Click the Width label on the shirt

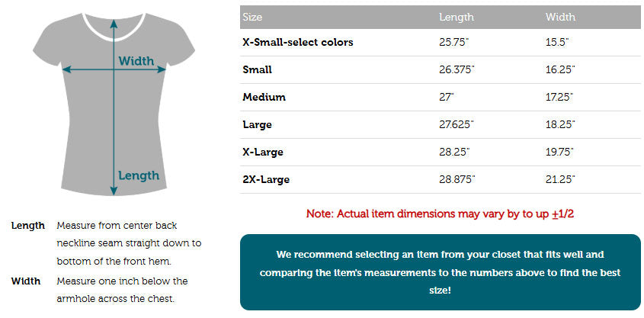pyautogui.click(x=136, y=61)
